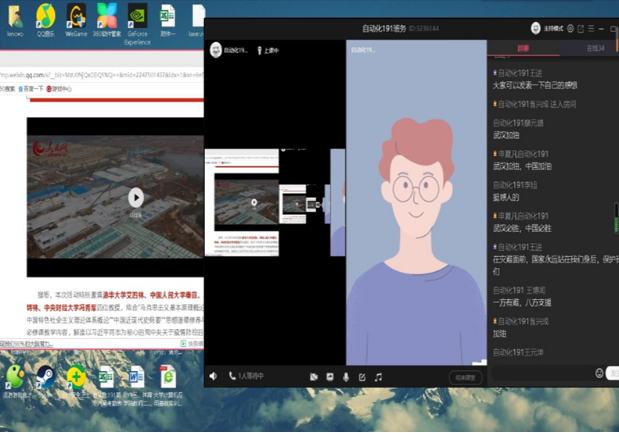Open the edit/whiteboard pencil icon
Image resolution: width=619 pixels, height=433 pixels.
click(x=362, y=377)
